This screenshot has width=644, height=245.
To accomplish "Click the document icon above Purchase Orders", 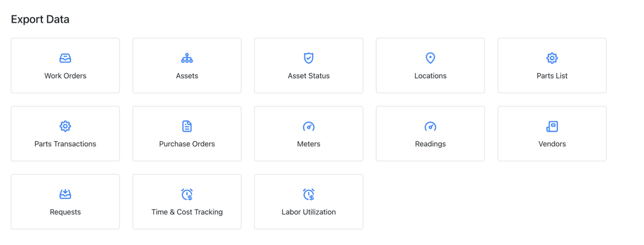I will (x=187, y=126).
